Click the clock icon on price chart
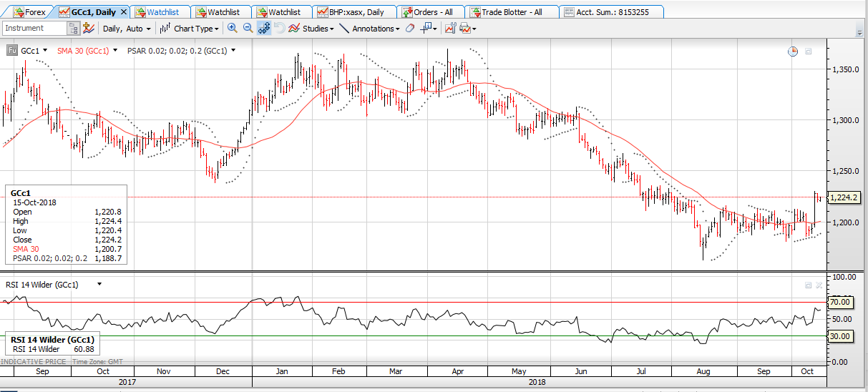Image resolution: width=868 pixels, height=392 pixels. [x=793, y=51]
